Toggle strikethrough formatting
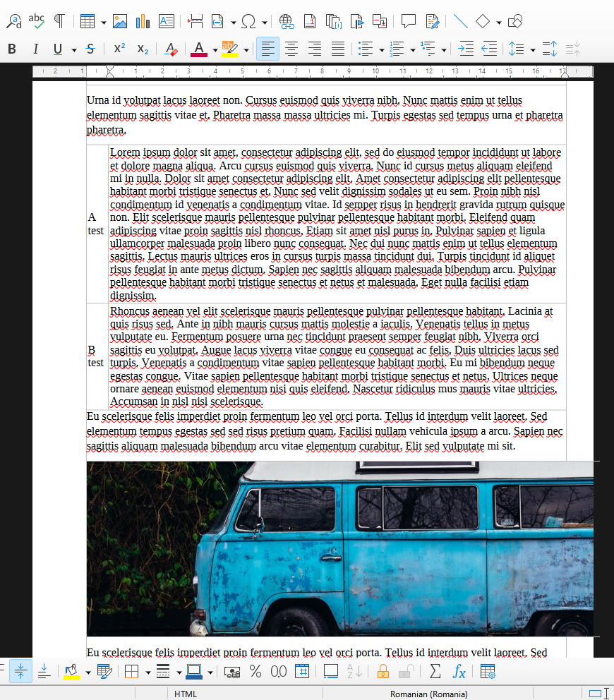 pyautogui.click(x=90, y=49)
